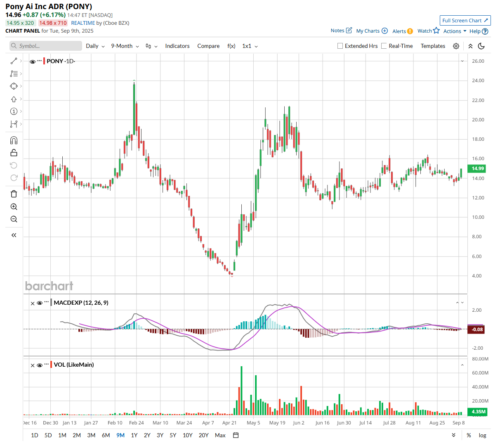
Task: Click the PONY series red color swatch
Action: tap(44, 61)
